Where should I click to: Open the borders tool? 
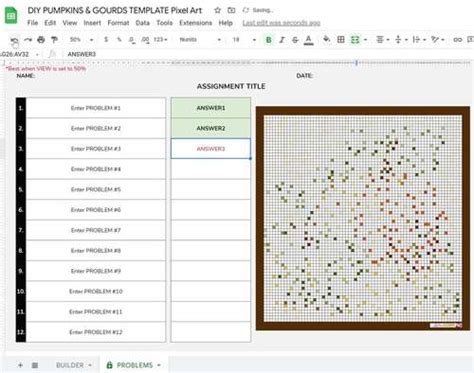(341, 40)
